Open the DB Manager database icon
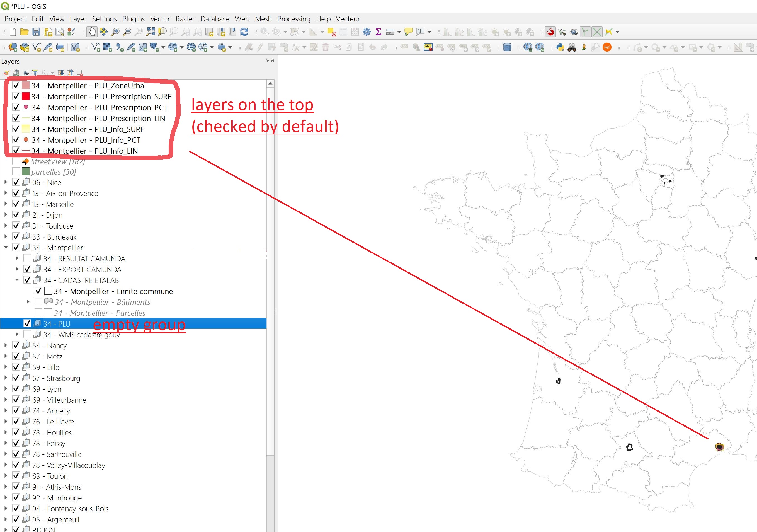The width and height of the screenshot is (757, 532). 507,47
